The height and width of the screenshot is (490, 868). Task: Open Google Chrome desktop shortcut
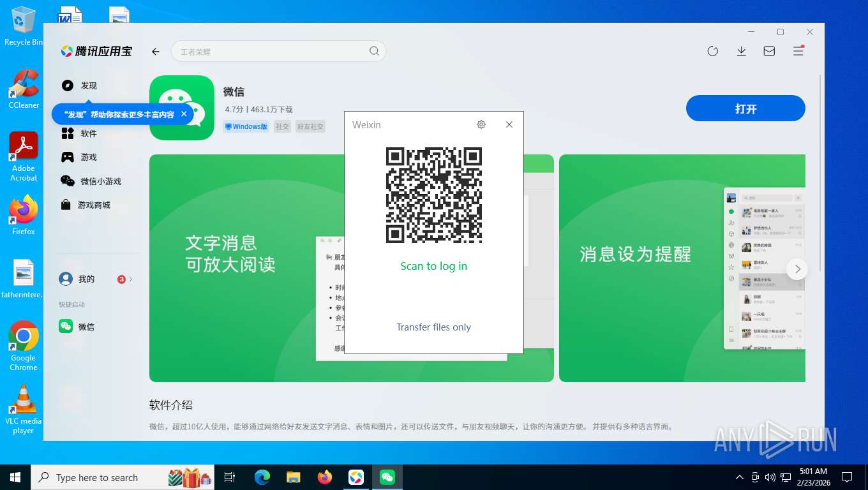tap(24, 346)
